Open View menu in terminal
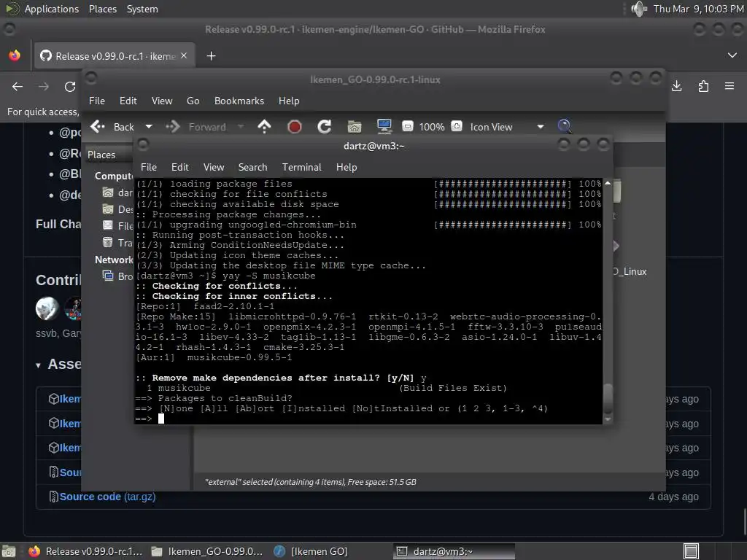The width and height of the screenshot is (747, 560). point(214,167)
